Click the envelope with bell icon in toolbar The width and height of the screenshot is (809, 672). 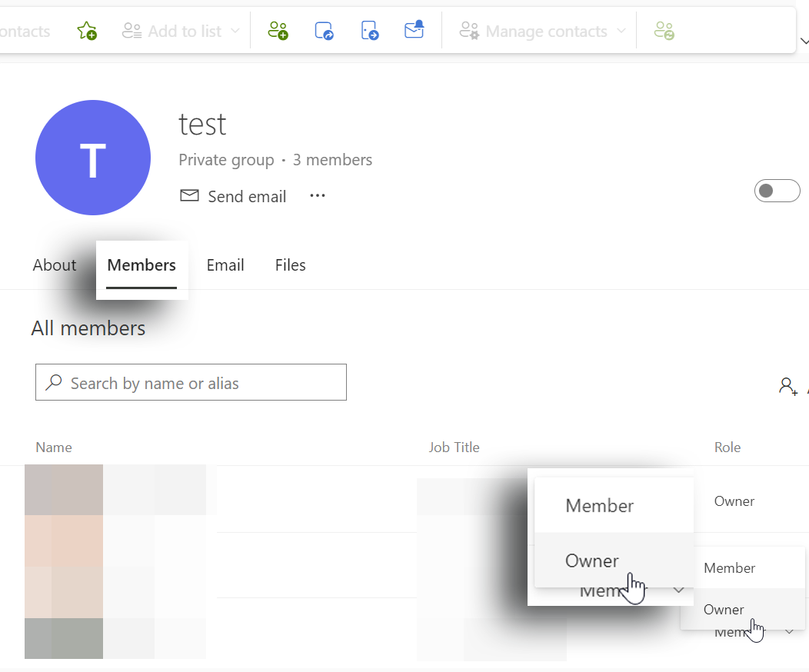[414, 31]
